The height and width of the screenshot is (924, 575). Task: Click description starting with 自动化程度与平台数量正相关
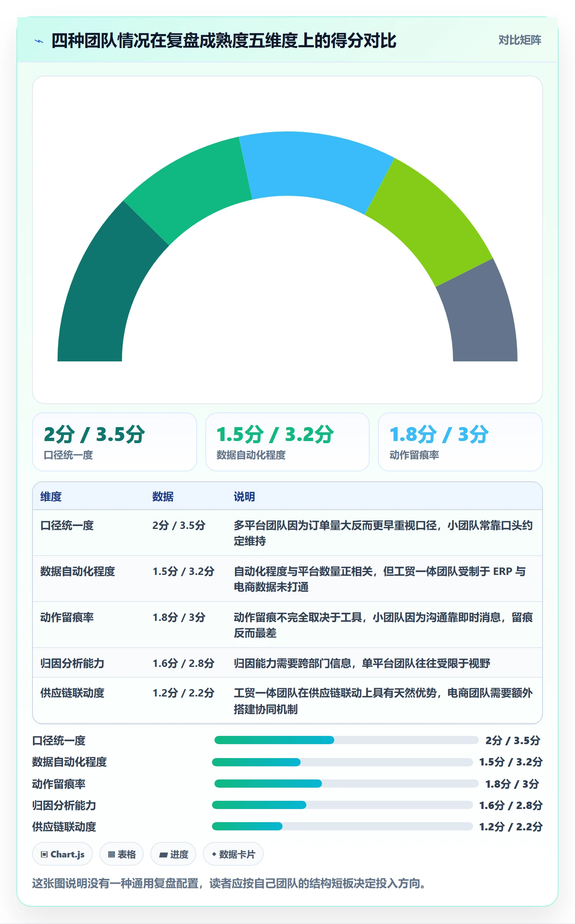point(380,579)
